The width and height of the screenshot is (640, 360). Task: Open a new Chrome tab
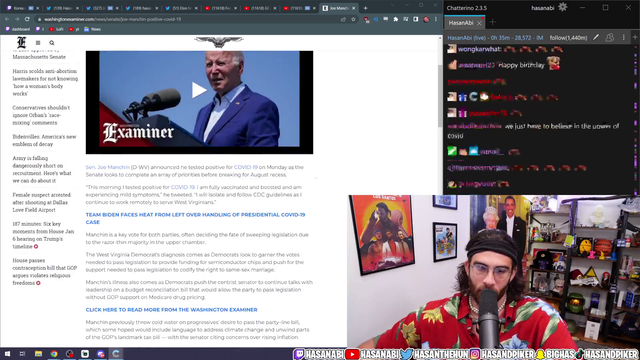tap(365, 8)
